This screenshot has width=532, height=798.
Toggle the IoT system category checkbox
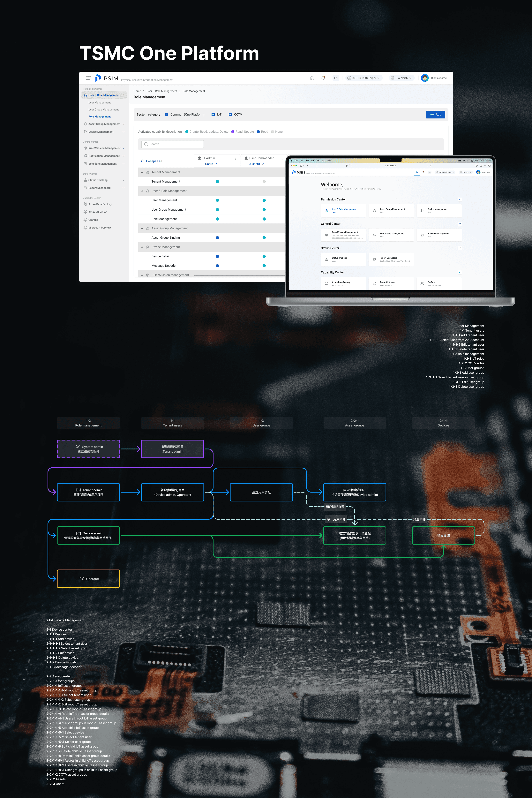tap(213, 115)
